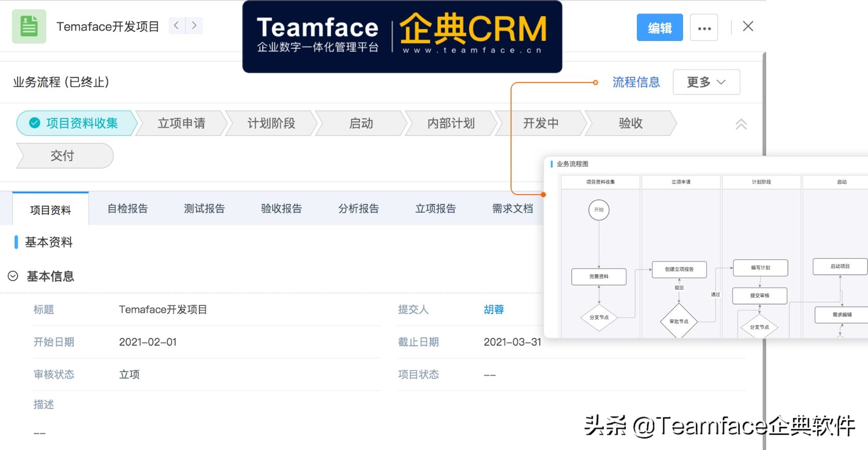This screenshot has height=450, width=868.
Task: Open submitter 胡蓉 link
Action: pos(493,309)
